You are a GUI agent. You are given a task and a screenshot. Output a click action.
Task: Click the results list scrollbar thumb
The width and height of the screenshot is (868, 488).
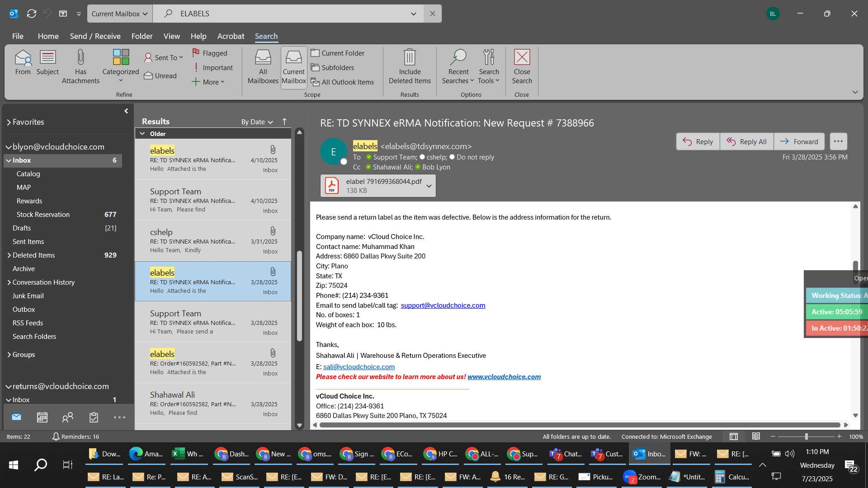[x=299, y=296]
